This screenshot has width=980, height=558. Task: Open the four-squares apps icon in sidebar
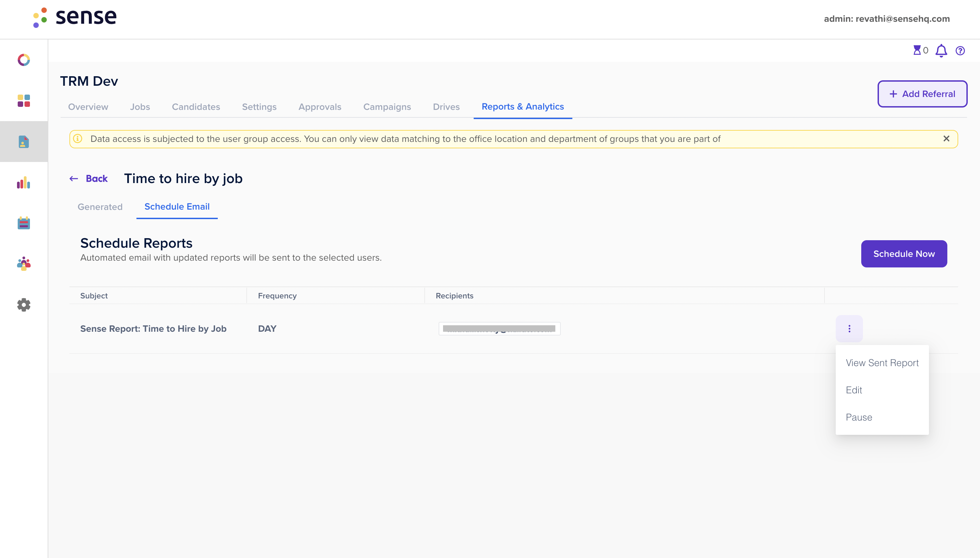[24, 101]
